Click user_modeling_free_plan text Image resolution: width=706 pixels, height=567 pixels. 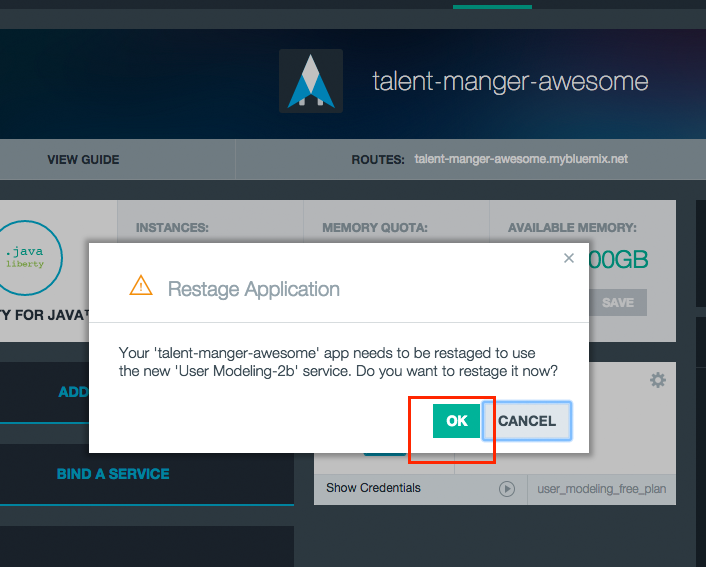[x=602, y=489]
